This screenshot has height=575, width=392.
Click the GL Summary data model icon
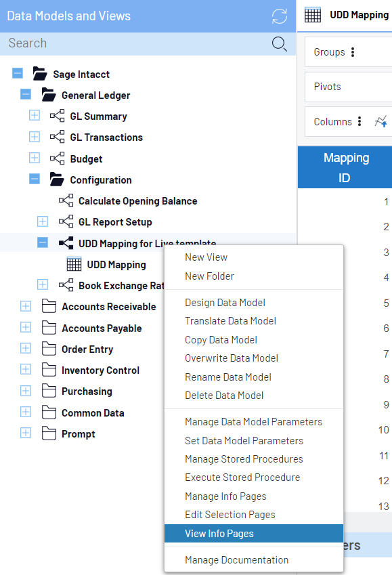pyautogui.click(x=57, y=116)
